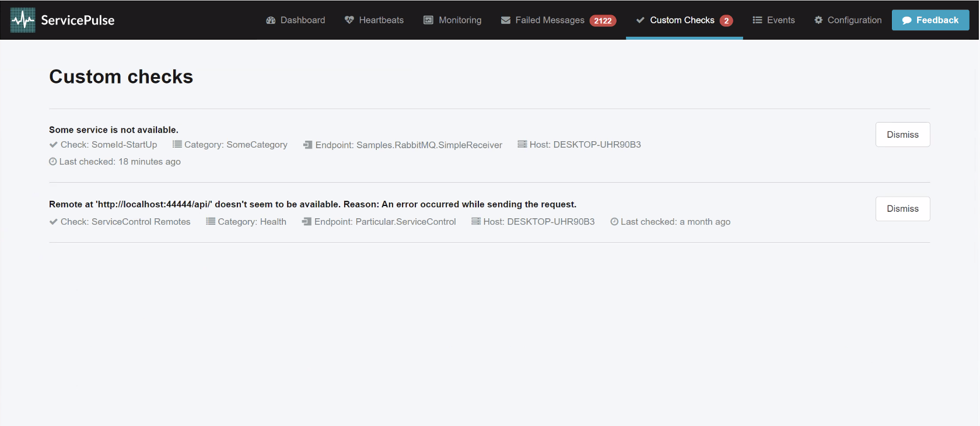The image size is (980, 426).
Task: Click the 2122 failed messages badge
Action: (603, 20)
